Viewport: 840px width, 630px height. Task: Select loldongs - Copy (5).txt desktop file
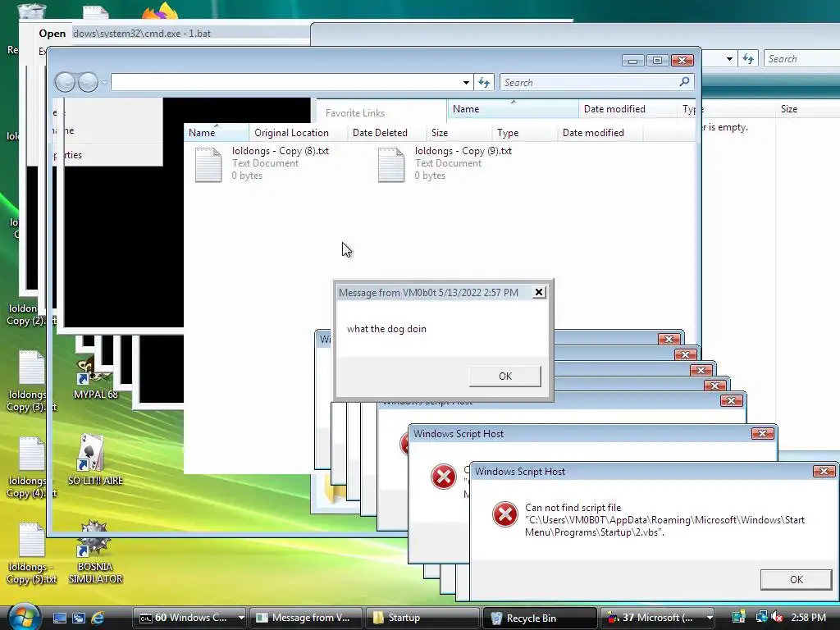point(31,554)
